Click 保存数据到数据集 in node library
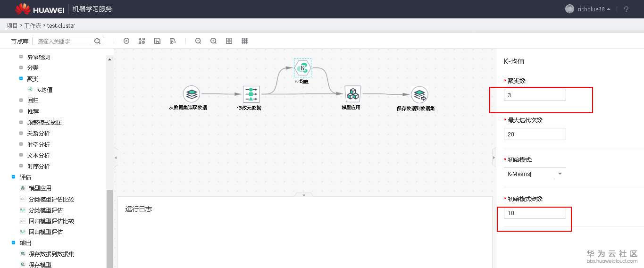This screenshot has height=268, width=644. (x=51, y=254)
